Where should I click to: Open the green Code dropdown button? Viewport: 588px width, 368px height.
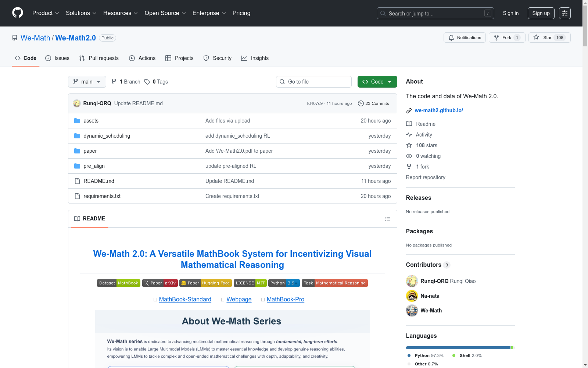pyautogui.click(x=377, y=82)
